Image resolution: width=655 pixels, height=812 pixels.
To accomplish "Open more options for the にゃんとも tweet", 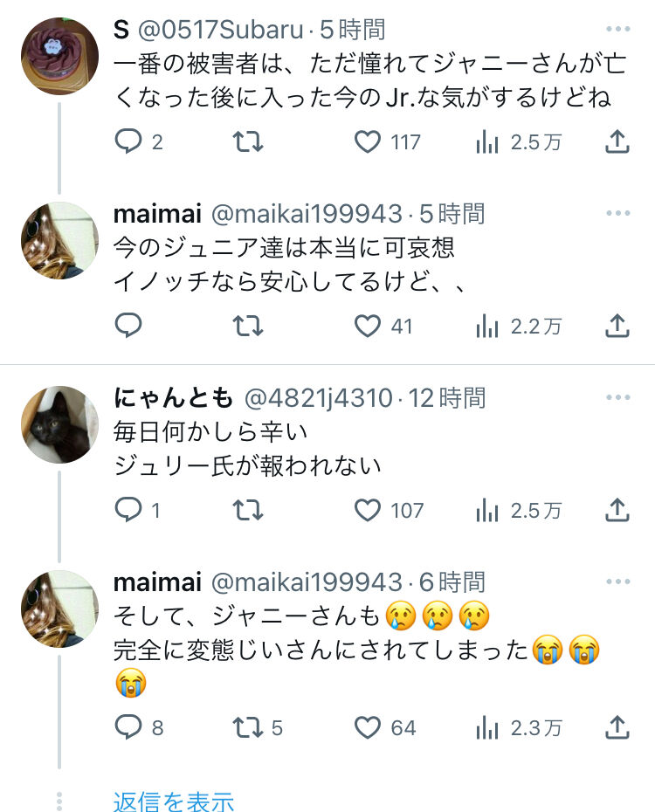I will point(617,397).
